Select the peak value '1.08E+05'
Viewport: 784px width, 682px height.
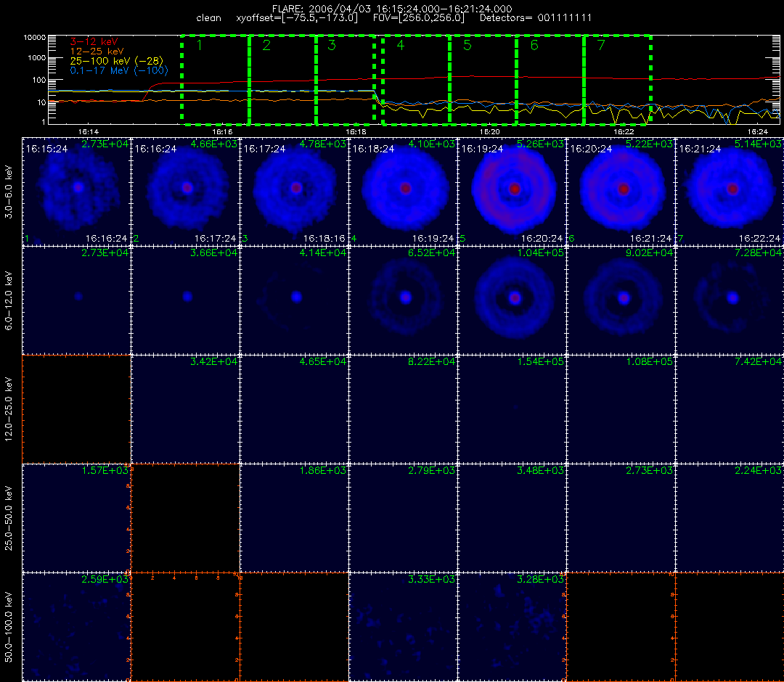click(650, 362)
